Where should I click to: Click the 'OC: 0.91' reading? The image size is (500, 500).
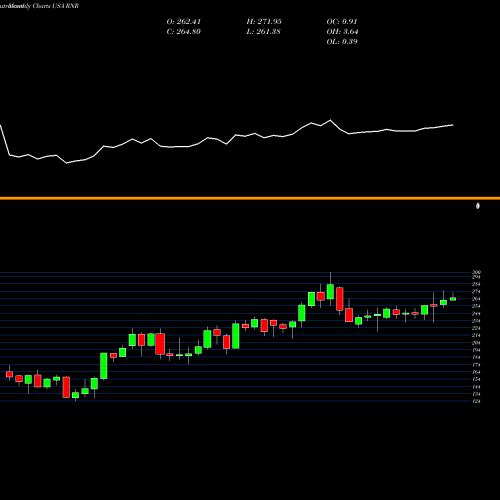[342, 22]
